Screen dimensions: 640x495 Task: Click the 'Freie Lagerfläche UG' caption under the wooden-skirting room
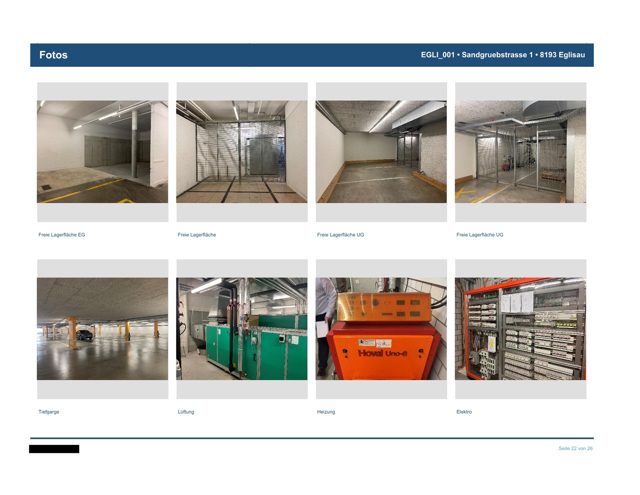tap(340, 235)
